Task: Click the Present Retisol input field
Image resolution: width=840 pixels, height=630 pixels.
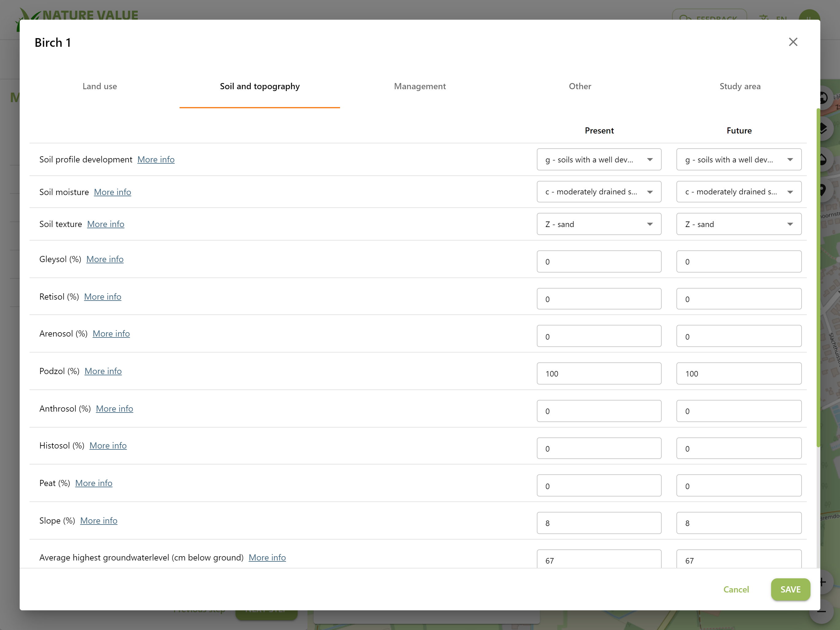Action: 599,299
